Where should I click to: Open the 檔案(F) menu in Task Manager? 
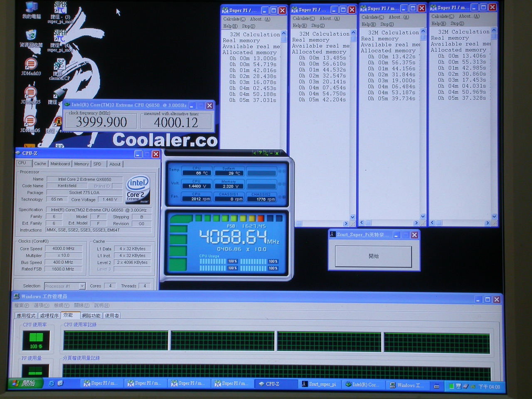(22, 305)
